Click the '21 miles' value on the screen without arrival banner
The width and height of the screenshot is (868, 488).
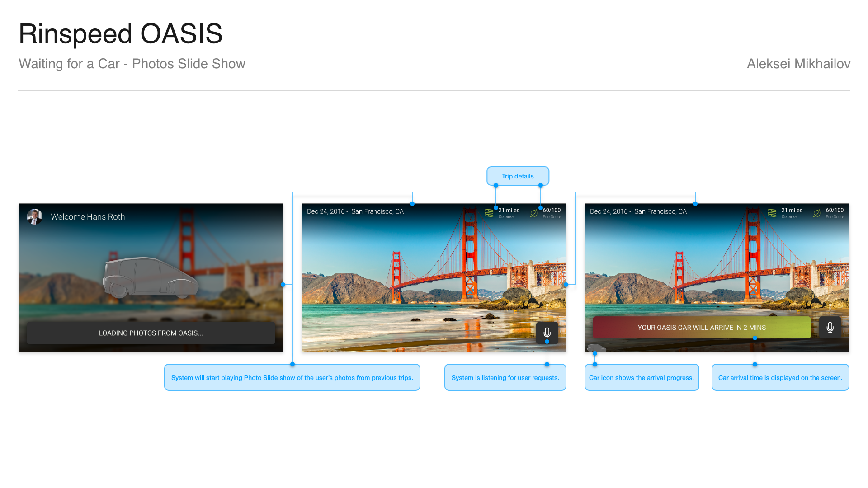click(509, 210)
